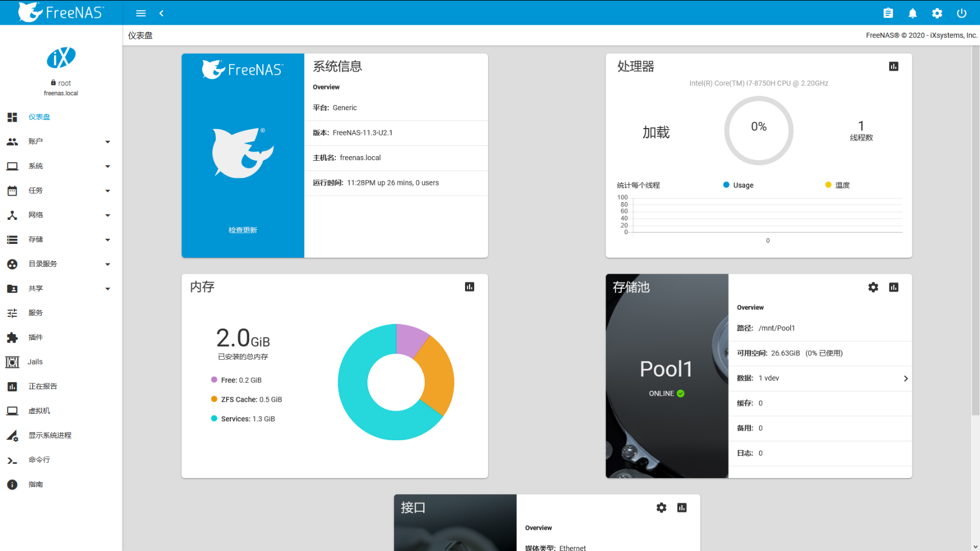Click the directory services icon

(x=12, y=264)
